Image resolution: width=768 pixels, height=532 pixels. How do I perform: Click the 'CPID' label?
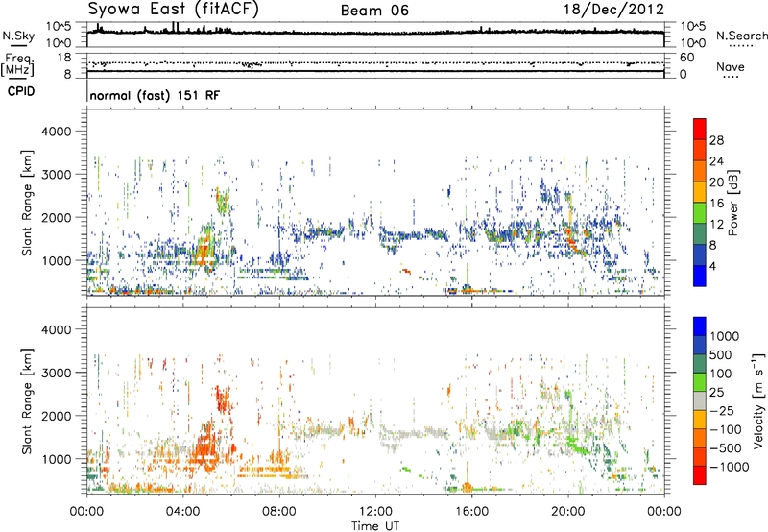[21, 91]
